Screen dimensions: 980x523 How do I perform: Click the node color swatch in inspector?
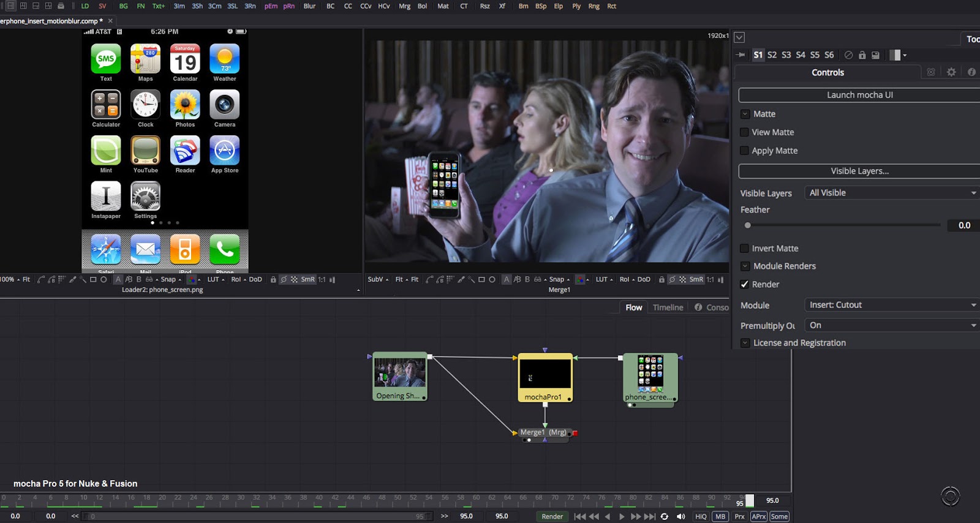click(895, 55)
